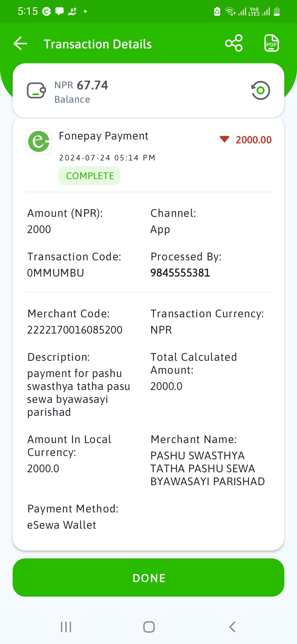This screenshot has height=644, width=297.
Task: Tap the eSewa Wallet payment method
Action: 62,525
